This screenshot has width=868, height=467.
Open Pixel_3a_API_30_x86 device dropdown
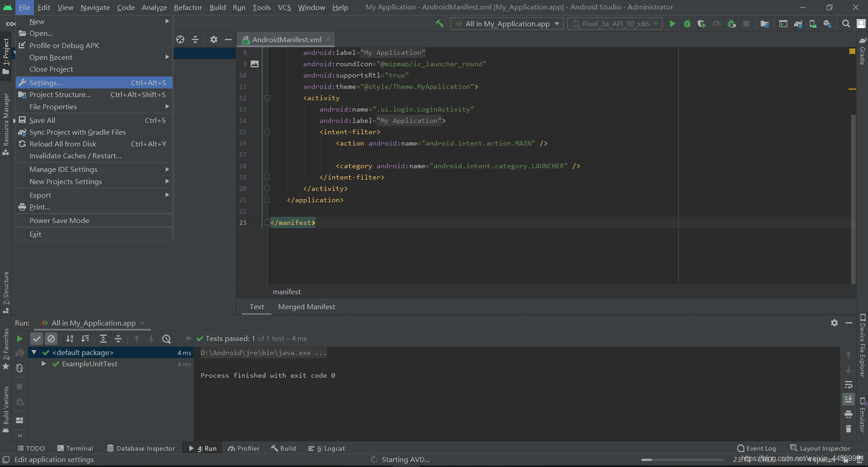[615, 24]
